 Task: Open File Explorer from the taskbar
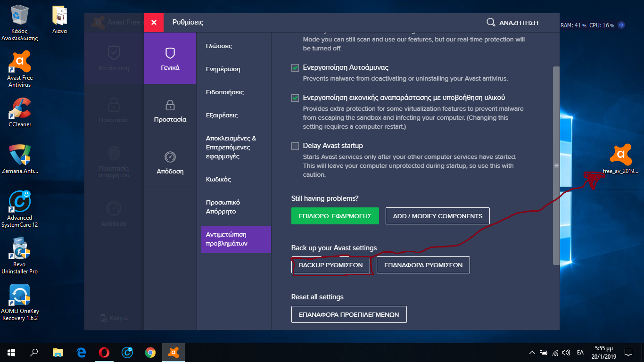coord(58,352)
